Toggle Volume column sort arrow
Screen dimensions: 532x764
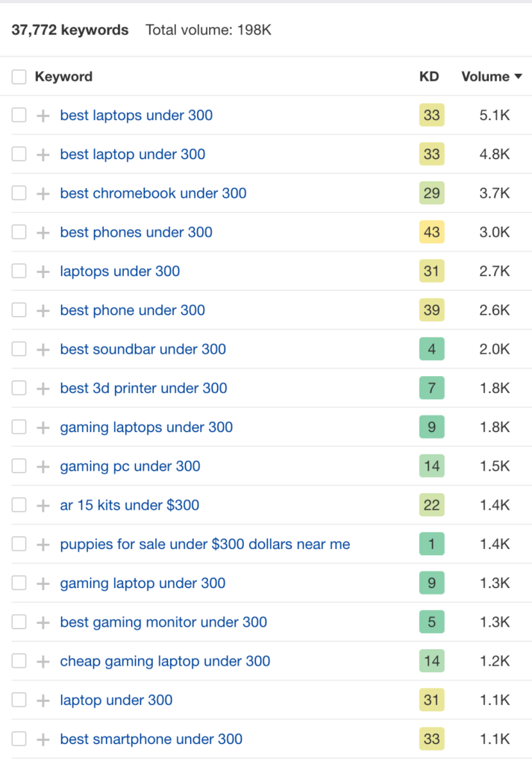518,77
